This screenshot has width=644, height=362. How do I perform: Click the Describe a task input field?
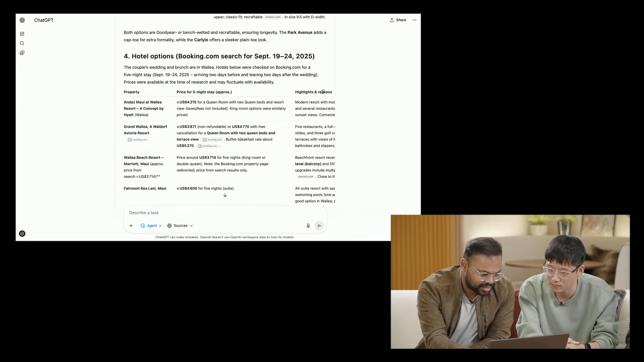coord(225,213)
